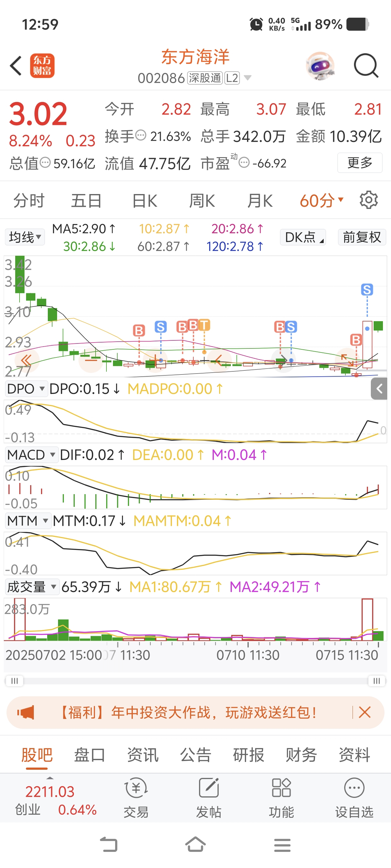Tap the search magnifier icon
This screenshot has height=868, width=391.
(366, 66)
